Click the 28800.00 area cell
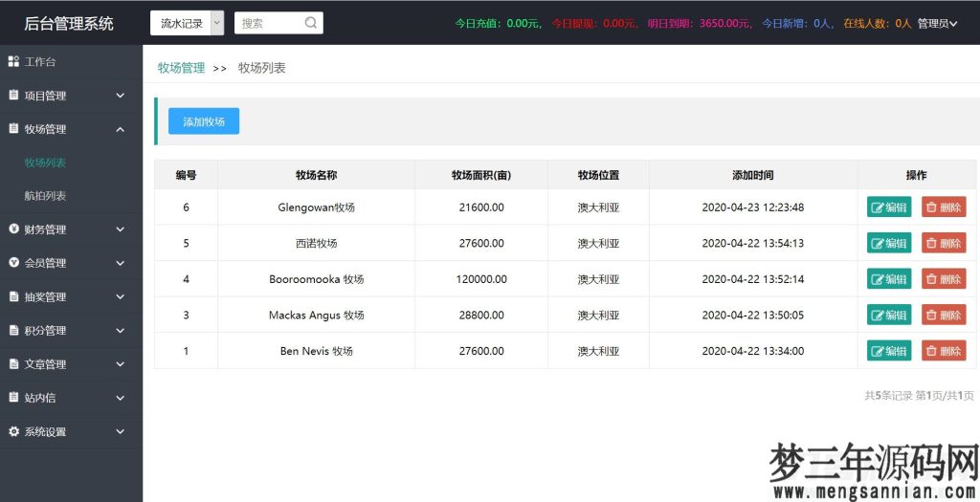 click(x=481, y=316)
